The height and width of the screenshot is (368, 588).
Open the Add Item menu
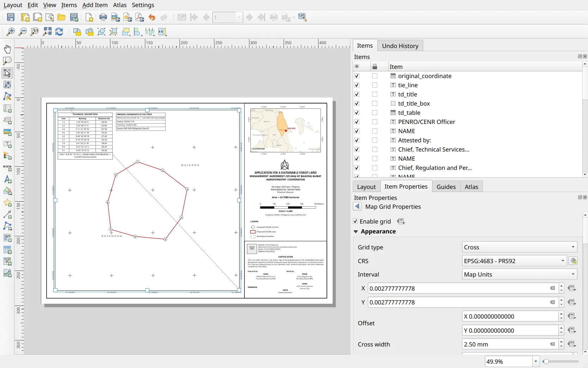click(95, 5)
